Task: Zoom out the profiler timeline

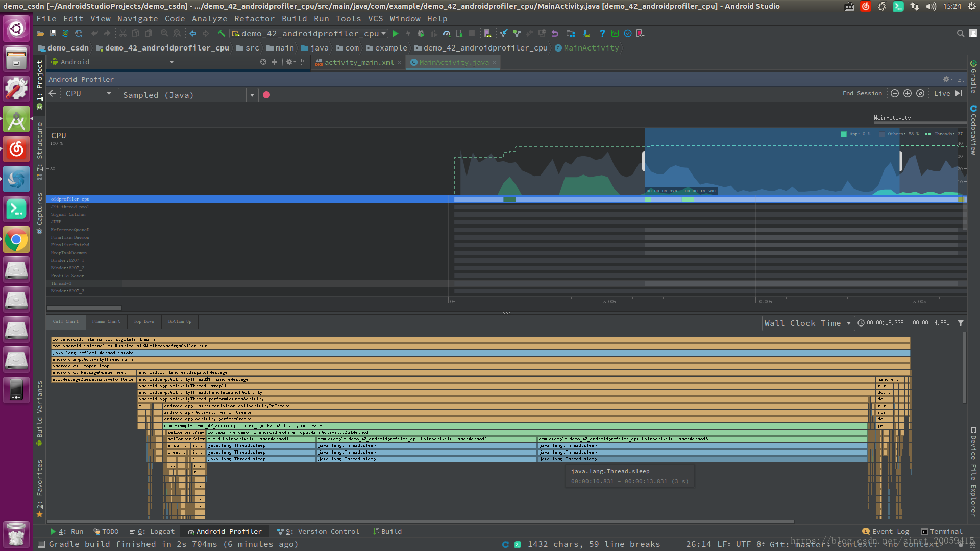Action: pos(895,93)
